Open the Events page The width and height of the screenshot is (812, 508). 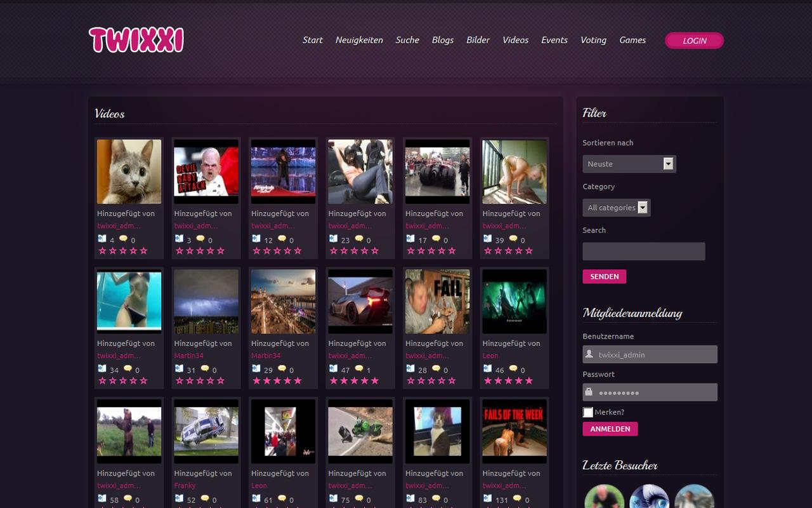554,40
